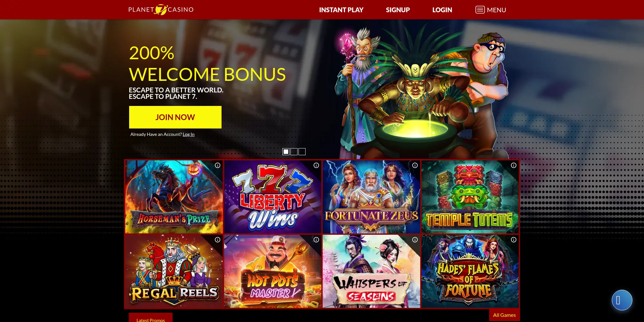
Task: Open the blue live chat bubble
Action: coord(622,300)
